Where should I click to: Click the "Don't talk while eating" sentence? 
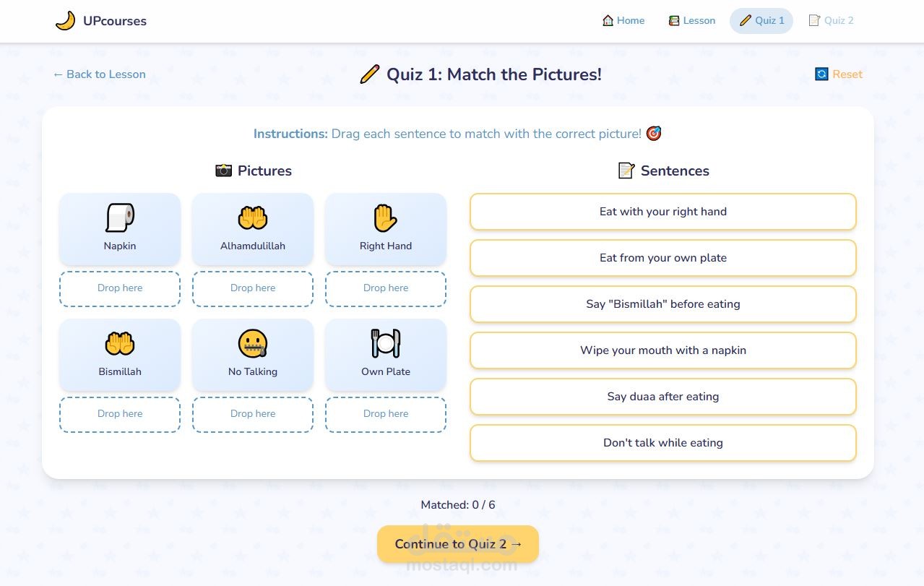(662, 443)
